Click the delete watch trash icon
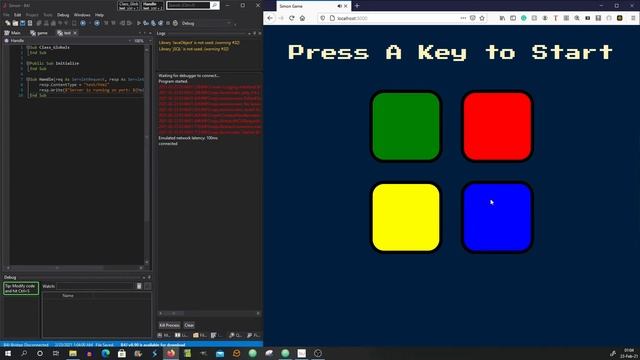 click(x=139, y=286)
